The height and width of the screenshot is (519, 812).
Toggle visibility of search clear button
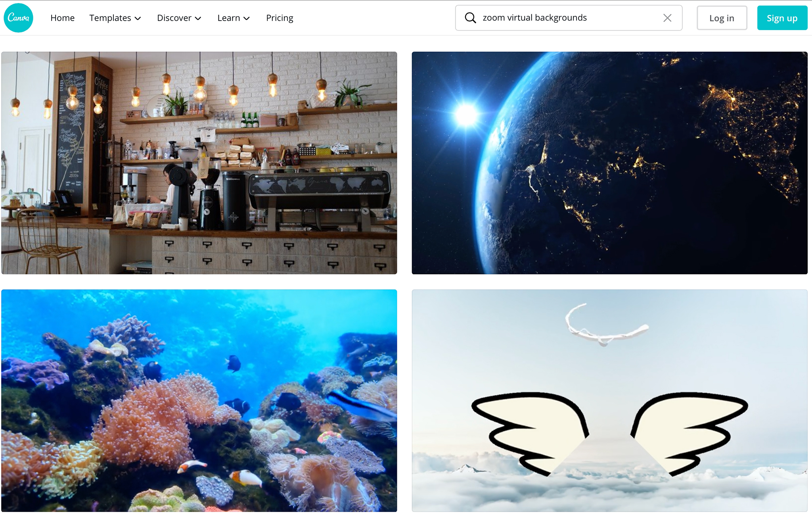[668, 17]
